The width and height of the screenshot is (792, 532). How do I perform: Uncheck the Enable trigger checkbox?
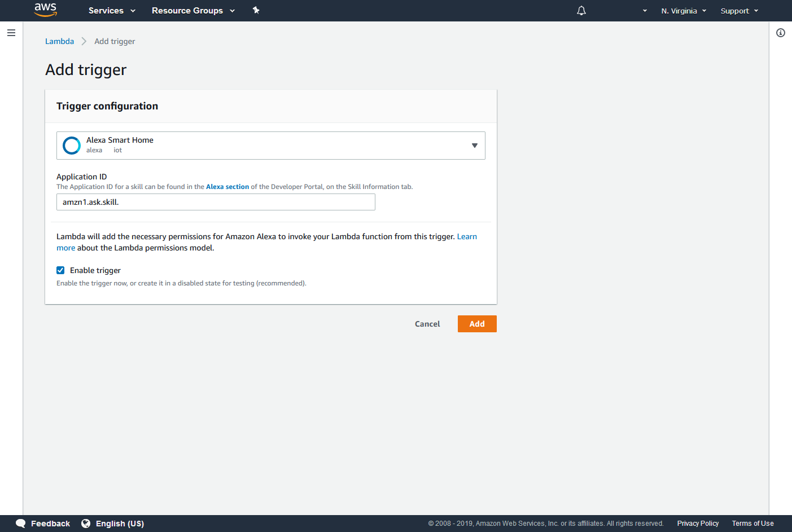60,270
